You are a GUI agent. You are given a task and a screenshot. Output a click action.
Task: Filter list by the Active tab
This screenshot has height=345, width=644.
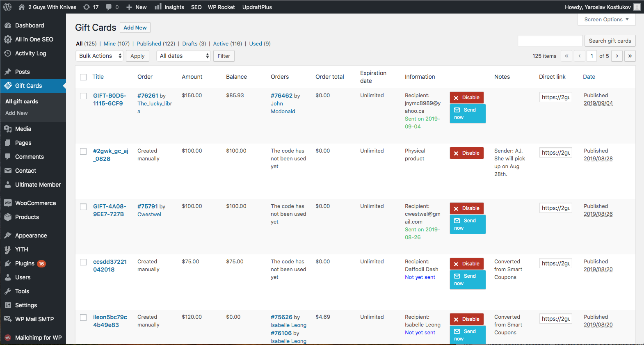(221, 43)
